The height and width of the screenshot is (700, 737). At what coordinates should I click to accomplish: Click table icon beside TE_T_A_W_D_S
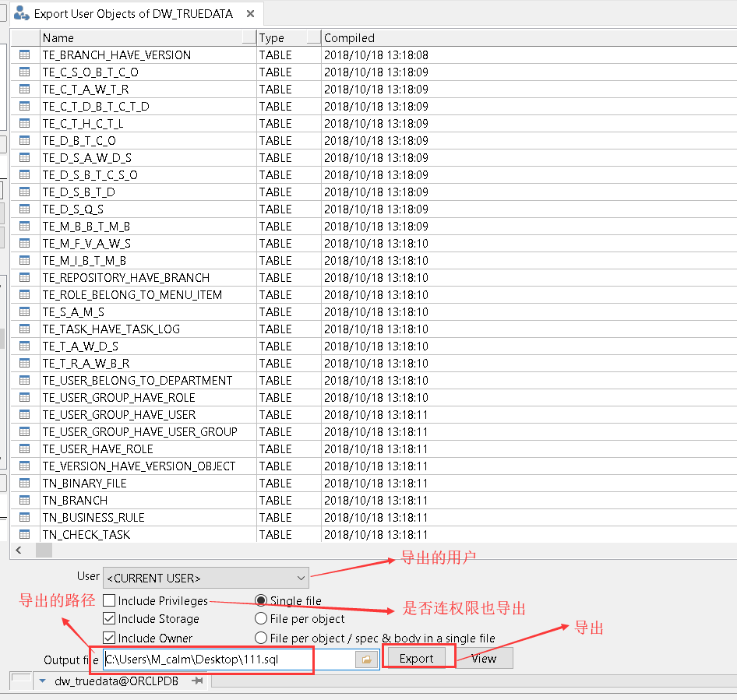coord(24,346)
